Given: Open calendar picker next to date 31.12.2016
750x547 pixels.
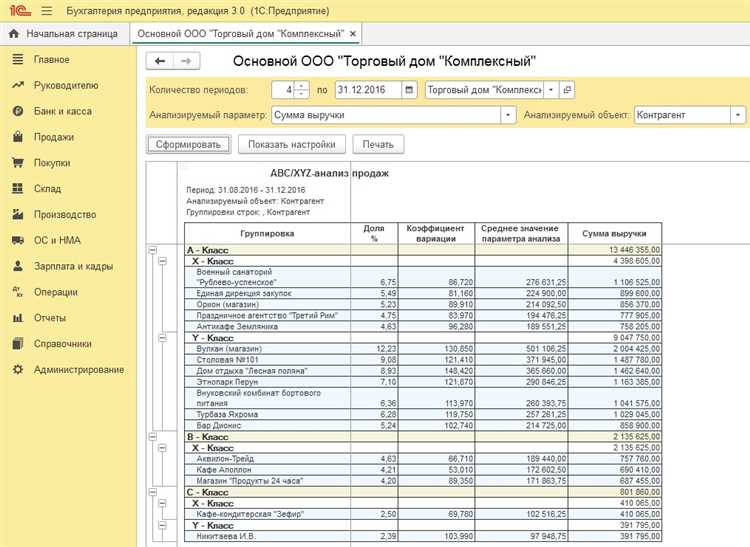Looking at the screenshot, I should 409,90.
